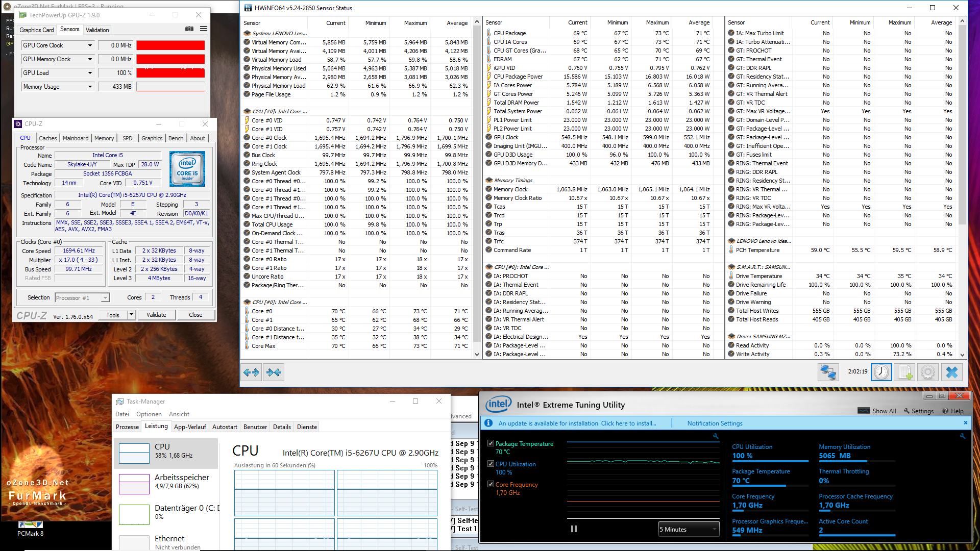Start HWiNFO sensor logging file icon
The width and height of the screenshot is (980, 551).
pyautogui.click(x=904, y=372)
